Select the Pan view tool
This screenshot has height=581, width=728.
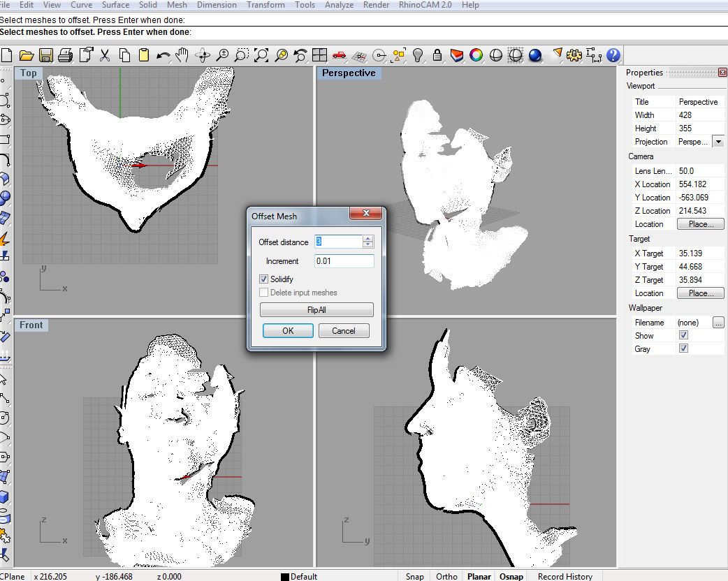point(183,54)
